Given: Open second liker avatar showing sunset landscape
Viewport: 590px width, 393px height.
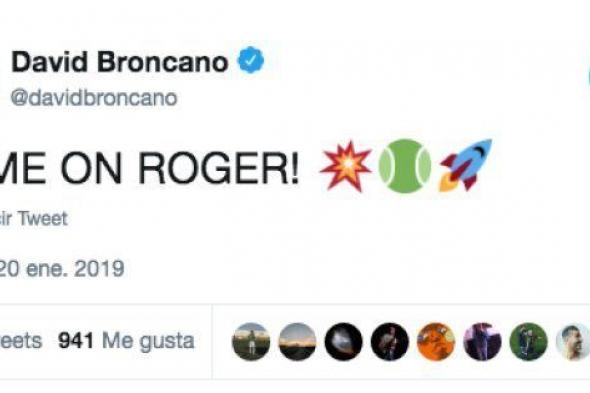Looking at the screenshot, I should [297, 342].
